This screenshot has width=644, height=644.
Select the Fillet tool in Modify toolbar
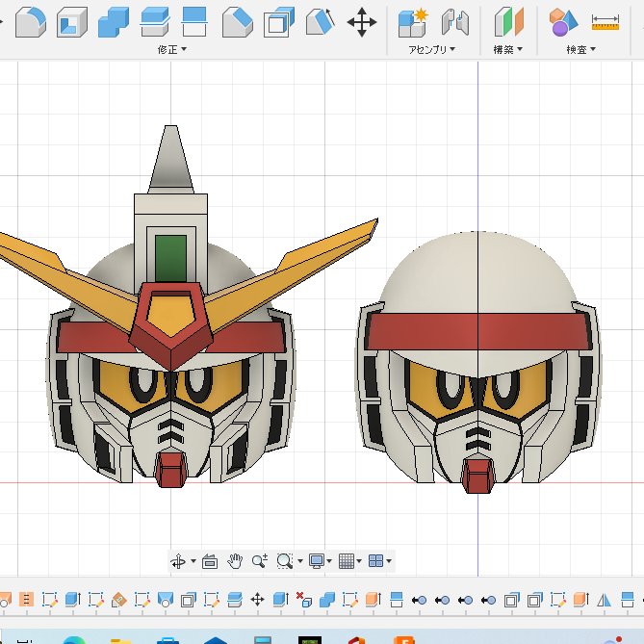pos(31,22)
